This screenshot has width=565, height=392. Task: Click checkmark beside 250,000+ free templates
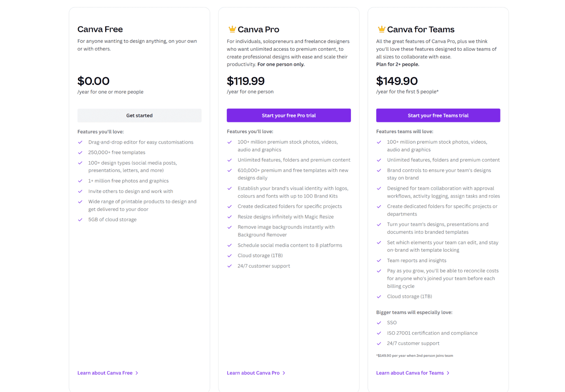pos(80,152)
